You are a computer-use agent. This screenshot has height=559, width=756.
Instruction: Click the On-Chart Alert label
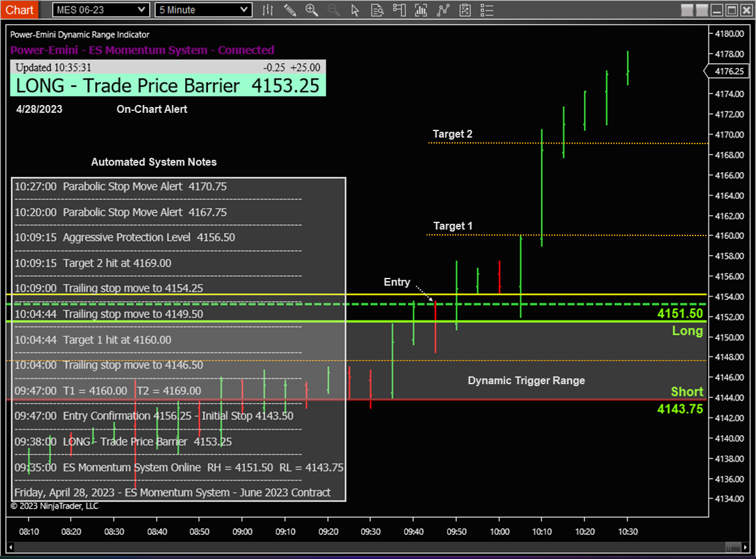[x=151, y=109]
